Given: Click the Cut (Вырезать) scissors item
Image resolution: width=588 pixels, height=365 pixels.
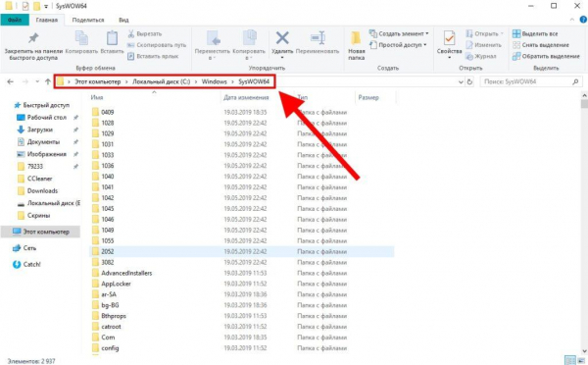Looking at the screenshot, I should point(145,33).
